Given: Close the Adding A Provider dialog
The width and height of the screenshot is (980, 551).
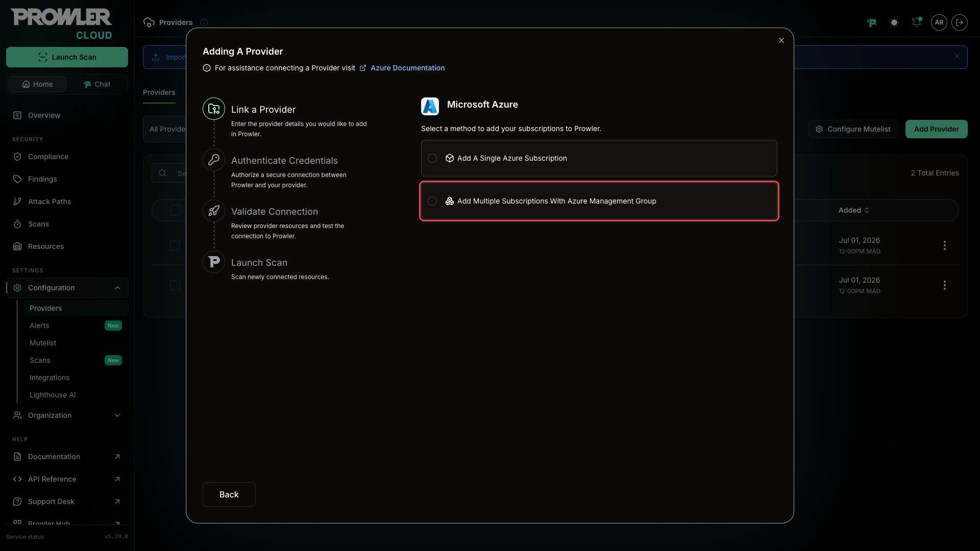Looking at the screenshot, I should (x=781, y=40).
